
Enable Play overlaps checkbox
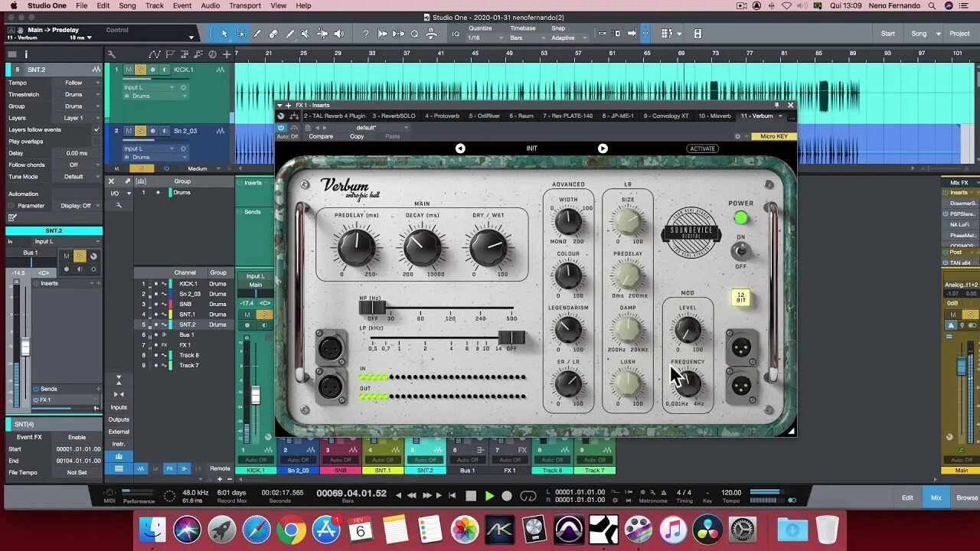point(96,142)
